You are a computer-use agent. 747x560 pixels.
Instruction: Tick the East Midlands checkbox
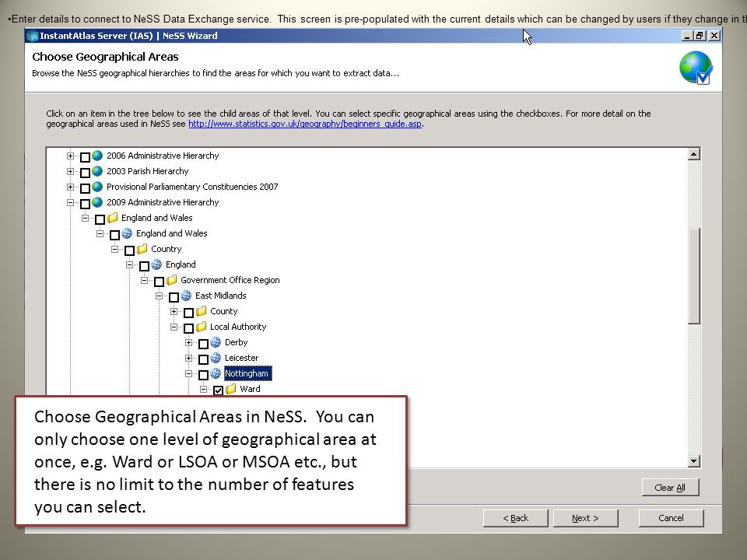[174, 297]
